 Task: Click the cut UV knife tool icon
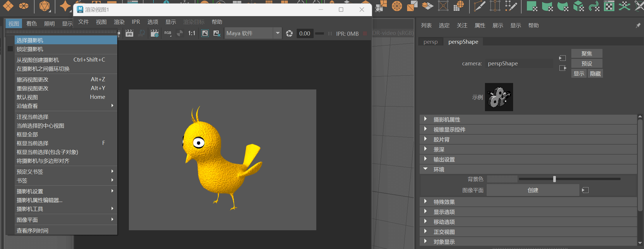[x=480, y=6]
